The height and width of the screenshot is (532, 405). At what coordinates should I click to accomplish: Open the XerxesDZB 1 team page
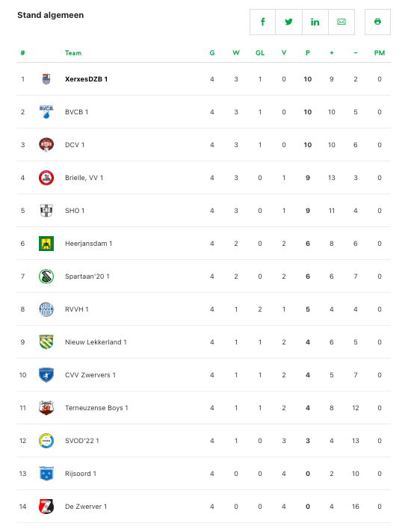(86, 79)
